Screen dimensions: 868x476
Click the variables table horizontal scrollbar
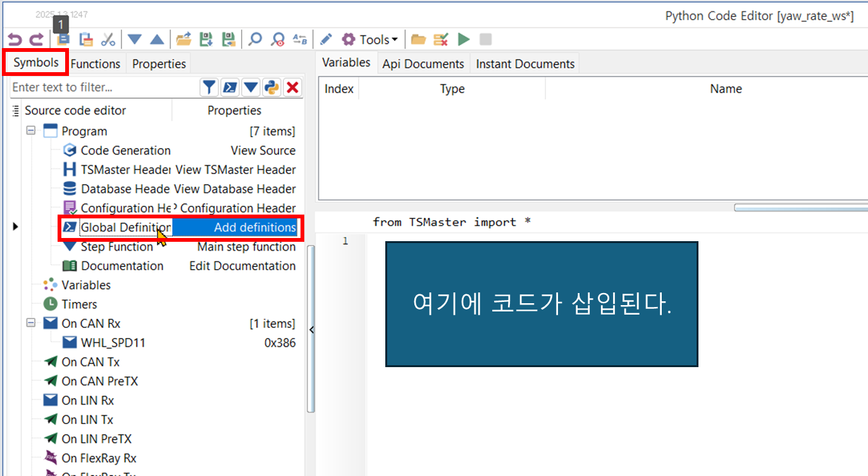click(x=800, y=207)
